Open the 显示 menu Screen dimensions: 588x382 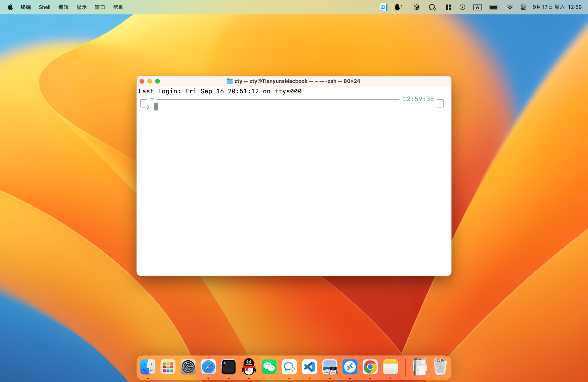click(x=82, y=7)
